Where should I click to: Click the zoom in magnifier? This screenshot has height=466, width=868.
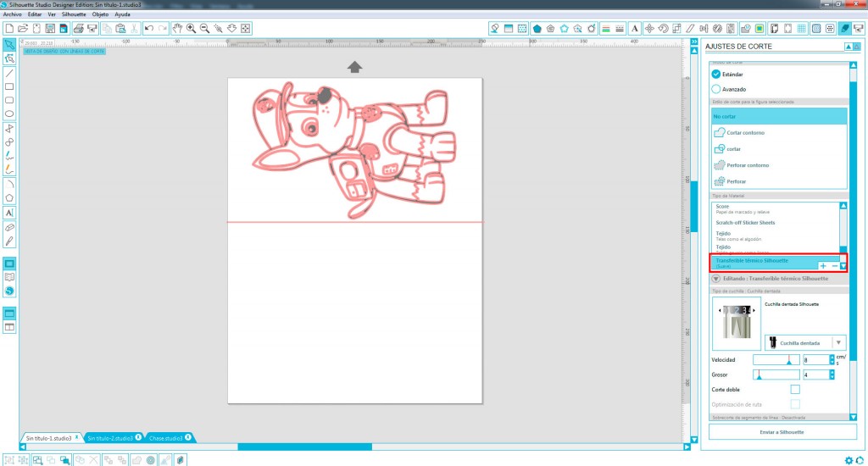pos(191,28)
